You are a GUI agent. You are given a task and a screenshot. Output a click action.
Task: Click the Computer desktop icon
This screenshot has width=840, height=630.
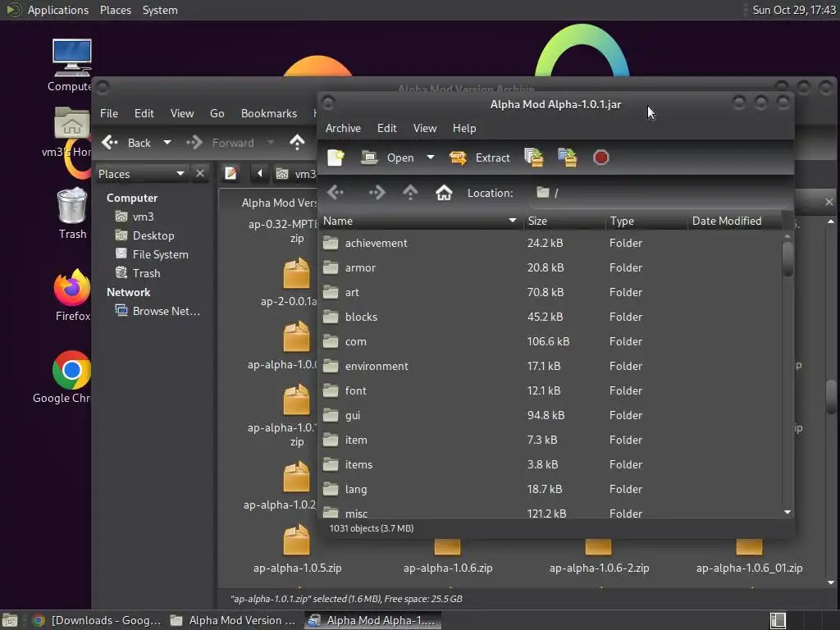[71, 66]
